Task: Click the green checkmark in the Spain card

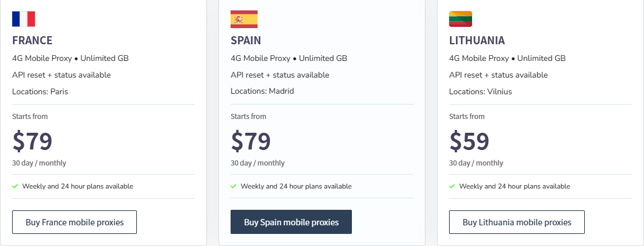Action: point(233,186)
